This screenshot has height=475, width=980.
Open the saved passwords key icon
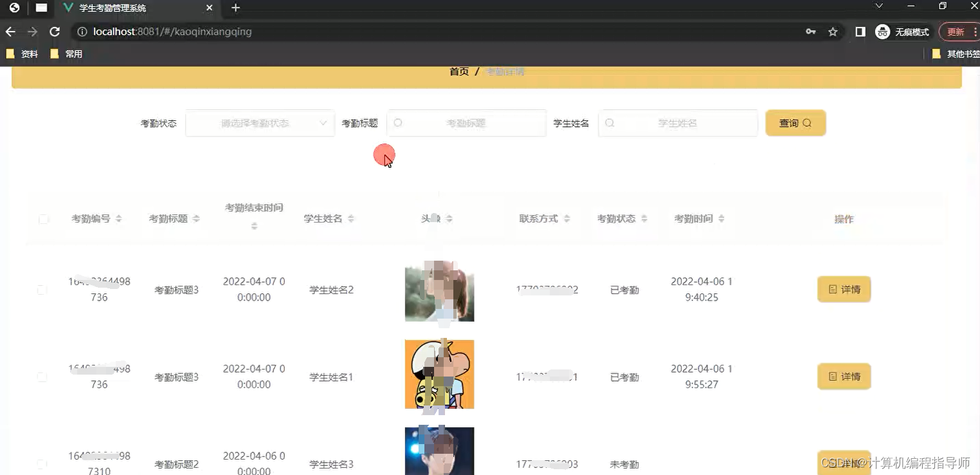[x=811, y=32]
